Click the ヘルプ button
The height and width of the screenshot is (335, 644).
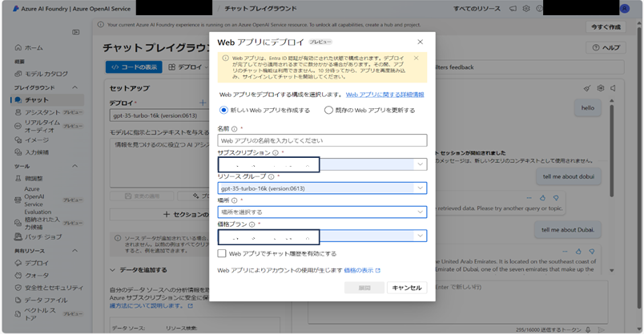coord(606,47)
